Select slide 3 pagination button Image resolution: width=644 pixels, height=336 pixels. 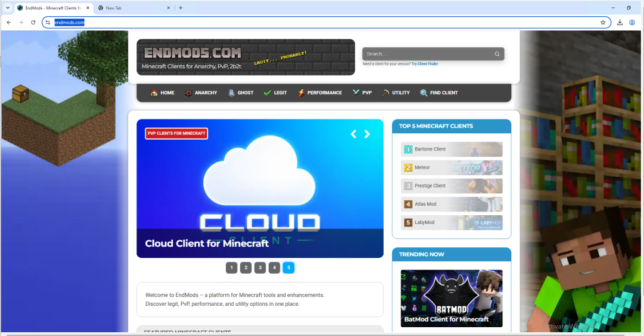click(260, 268)
